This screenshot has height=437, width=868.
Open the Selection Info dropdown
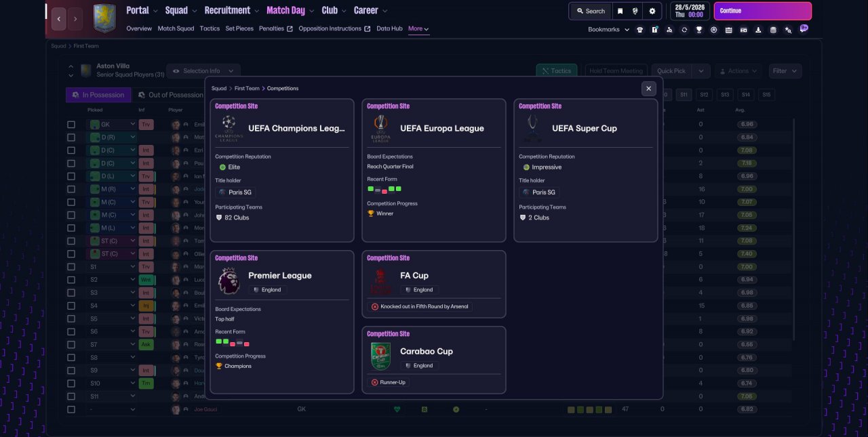(203, 71)
